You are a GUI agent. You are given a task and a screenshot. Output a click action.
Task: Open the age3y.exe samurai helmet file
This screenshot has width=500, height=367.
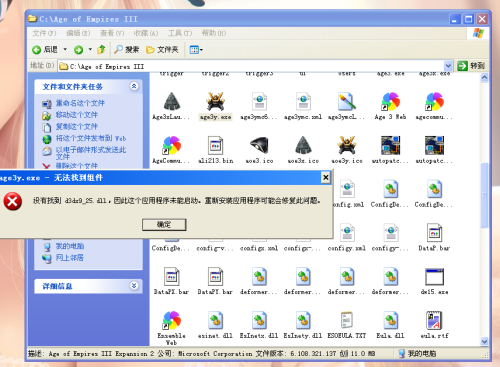point(215,106)
